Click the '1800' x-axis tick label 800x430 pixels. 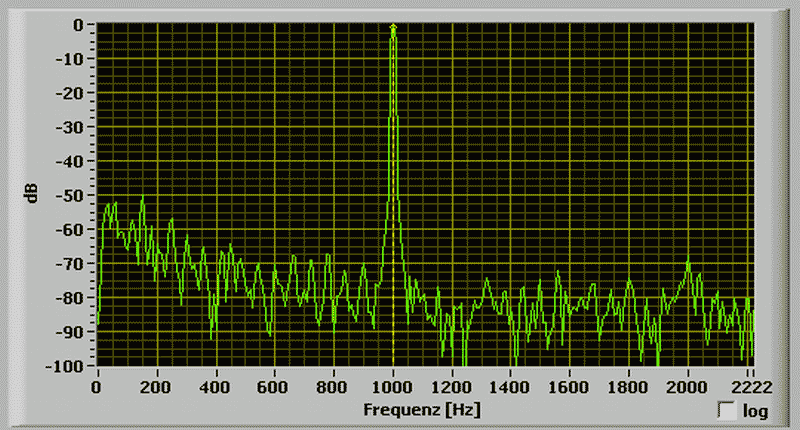(x=628, y=388)
